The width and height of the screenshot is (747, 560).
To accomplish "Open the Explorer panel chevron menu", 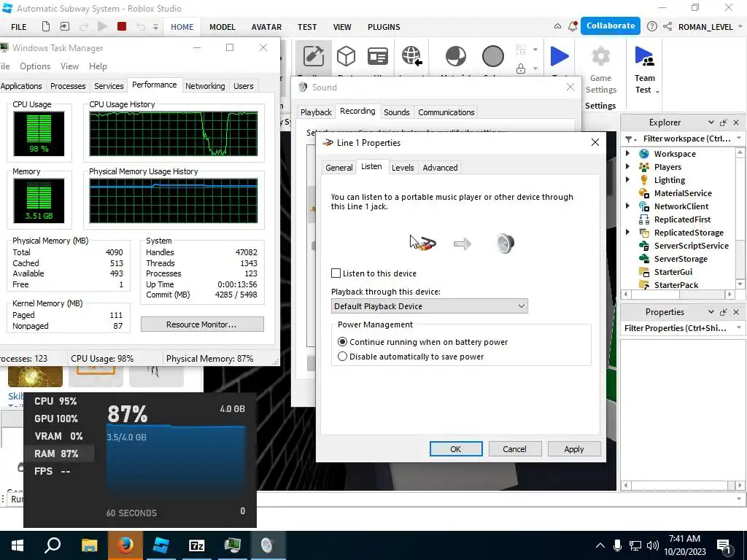I will tap(711, 122).
